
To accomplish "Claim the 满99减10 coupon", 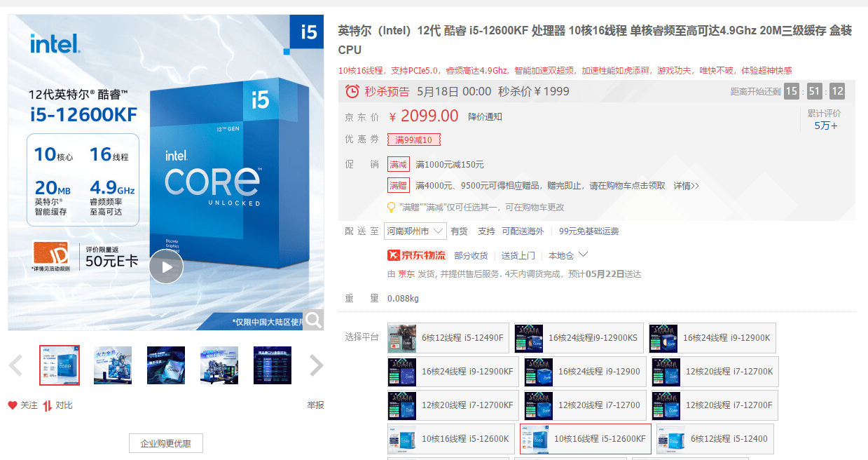I will click(x=414, y=140).
